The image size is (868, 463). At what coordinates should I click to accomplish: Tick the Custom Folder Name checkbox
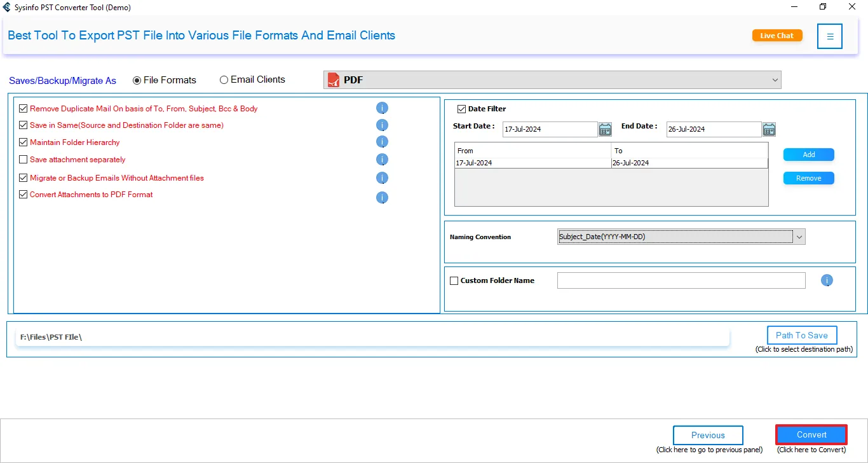454,280
